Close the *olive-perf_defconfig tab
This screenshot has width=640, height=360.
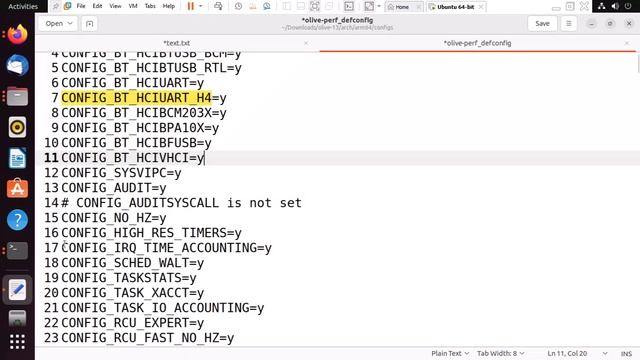coord(627,43)
